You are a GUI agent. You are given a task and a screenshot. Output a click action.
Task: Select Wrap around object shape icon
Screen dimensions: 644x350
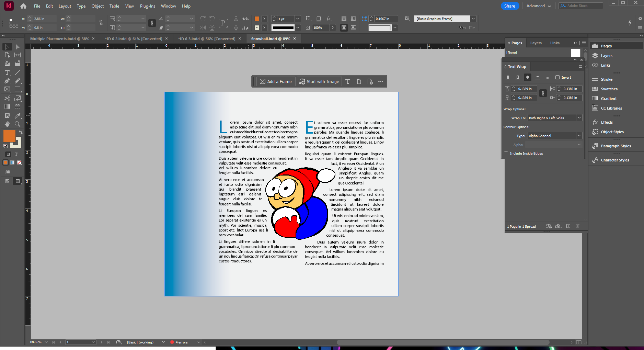click(528, 77)
